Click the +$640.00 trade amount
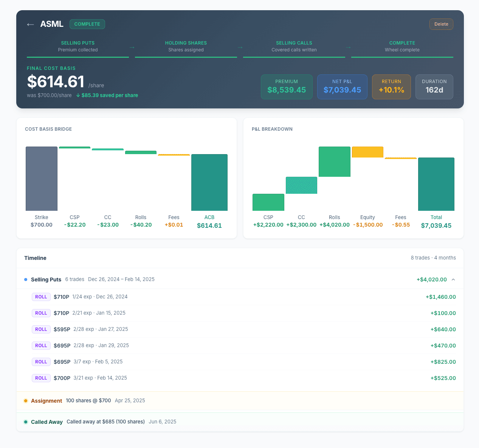This screenshot has height=448, width=479. [x=443, y=329]
